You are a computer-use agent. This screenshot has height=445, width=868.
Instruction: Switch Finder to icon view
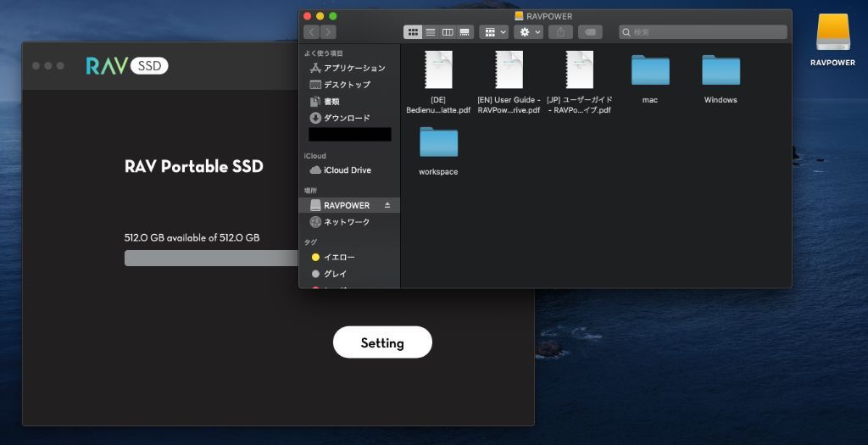click(x=413, y=32)
